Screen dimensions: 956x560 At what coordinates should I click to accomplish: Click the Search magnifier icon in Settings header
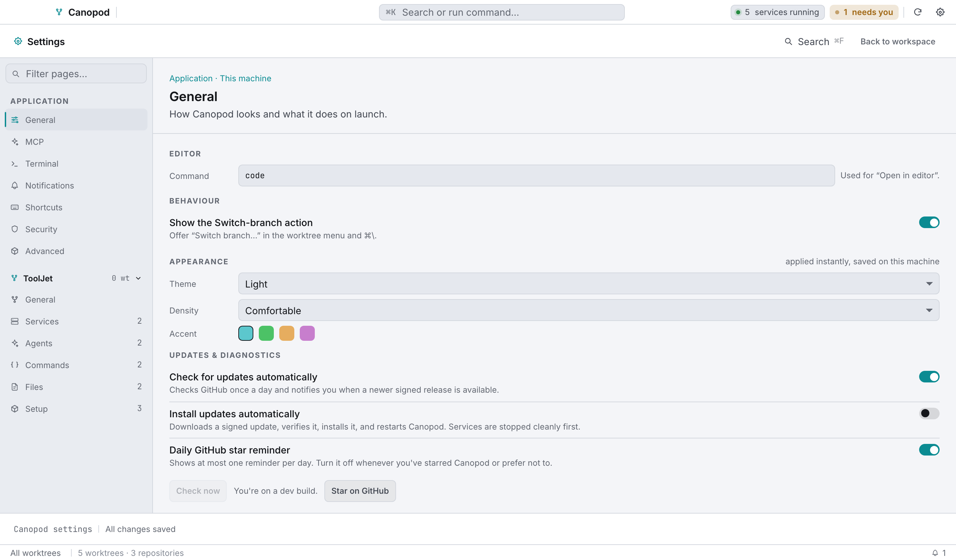pos(788,41)
